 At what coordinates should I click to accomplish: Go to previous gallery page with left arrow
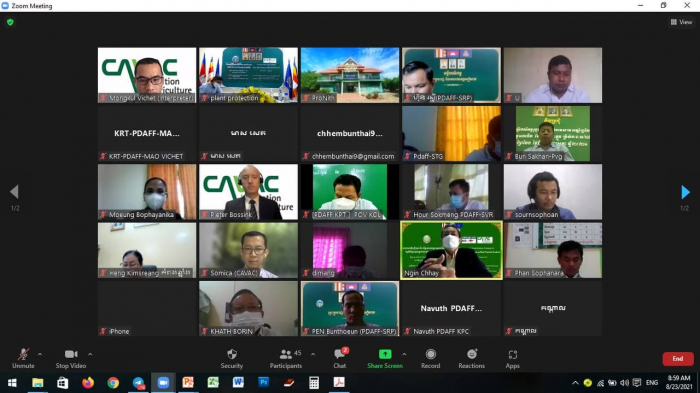[x=14, y=192]
